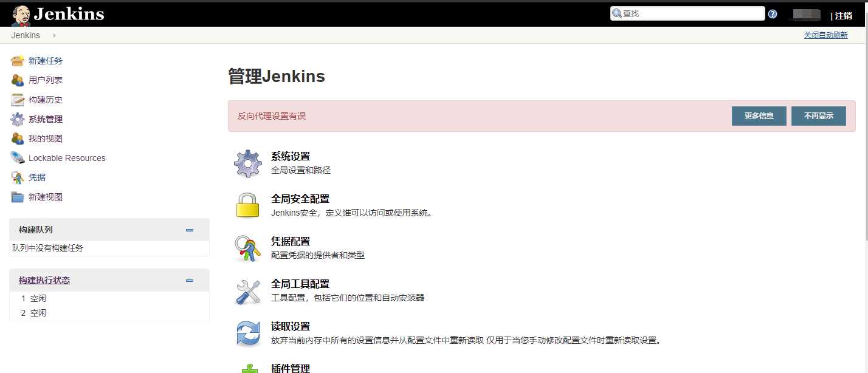
Task: Click the 队列中没有构建任务 text
Action: click(48, 248)
